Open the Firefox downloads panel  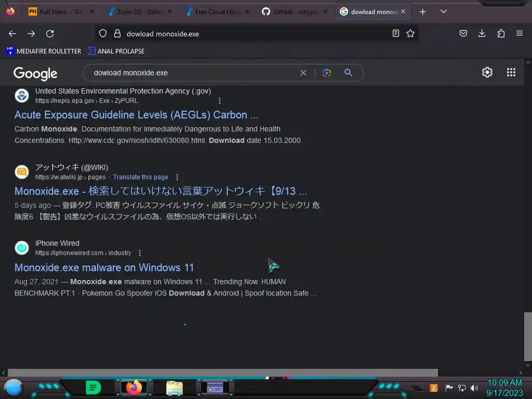(482, 34)
